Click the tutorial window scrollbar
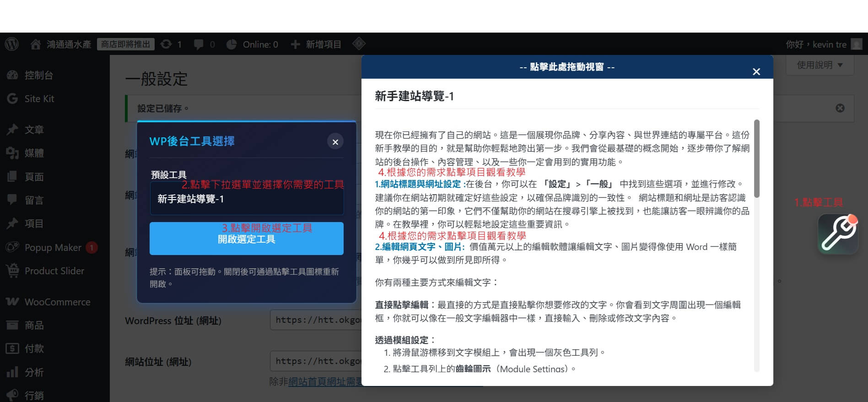 click(x=756, y=158)
